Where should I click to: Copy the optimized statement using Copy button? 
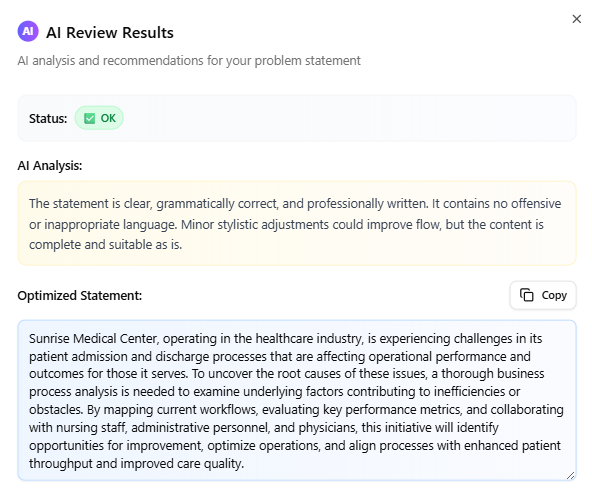point(543,295)
